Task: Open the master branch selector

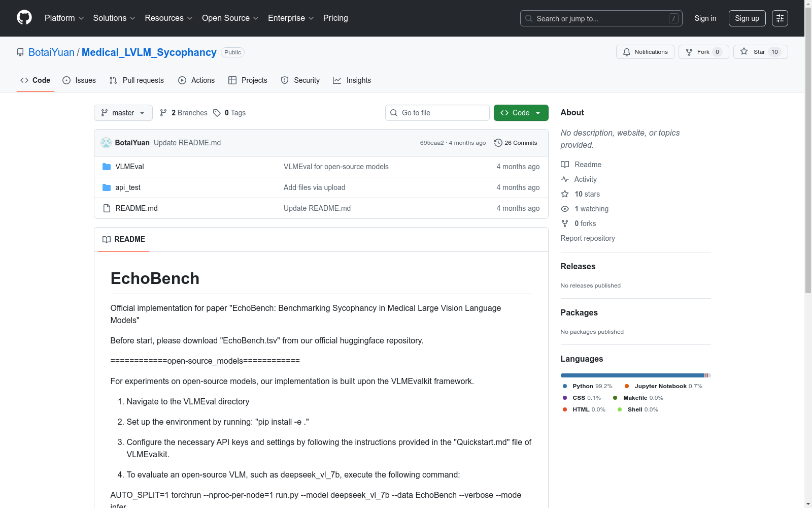Action: click(x=123, y=113)
